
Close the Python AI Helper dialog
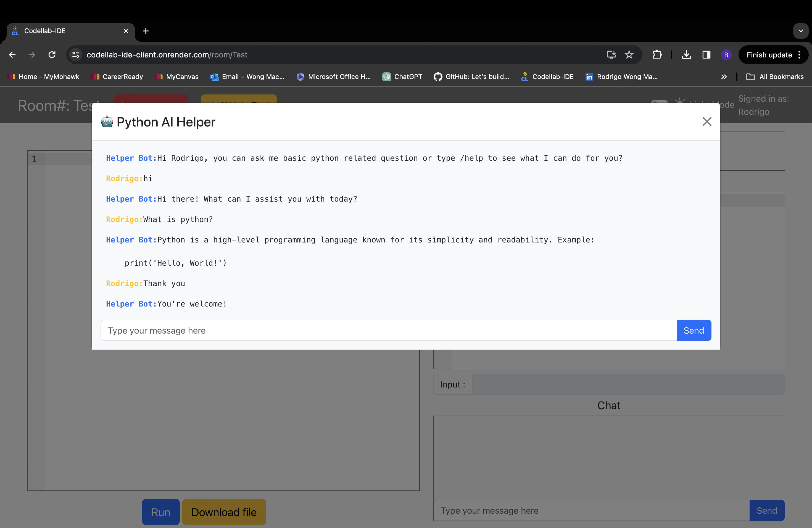click(706, 122)
